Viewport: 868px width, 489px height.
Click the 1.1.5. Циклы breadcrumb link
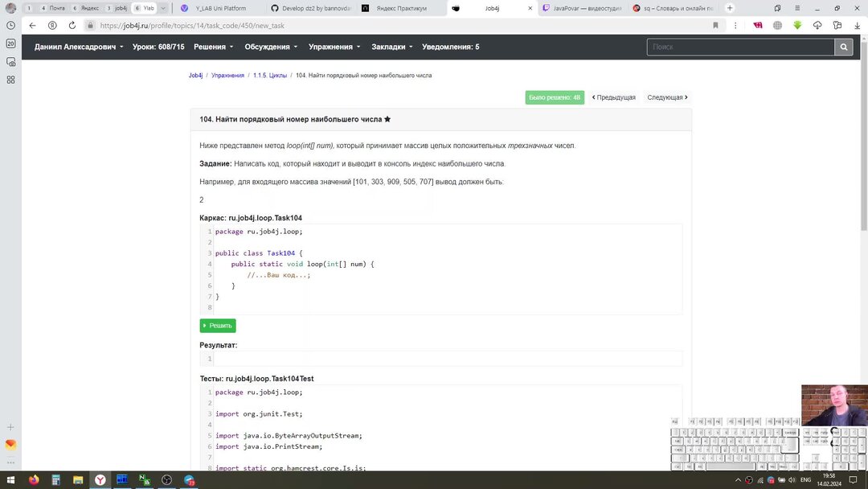270,76
